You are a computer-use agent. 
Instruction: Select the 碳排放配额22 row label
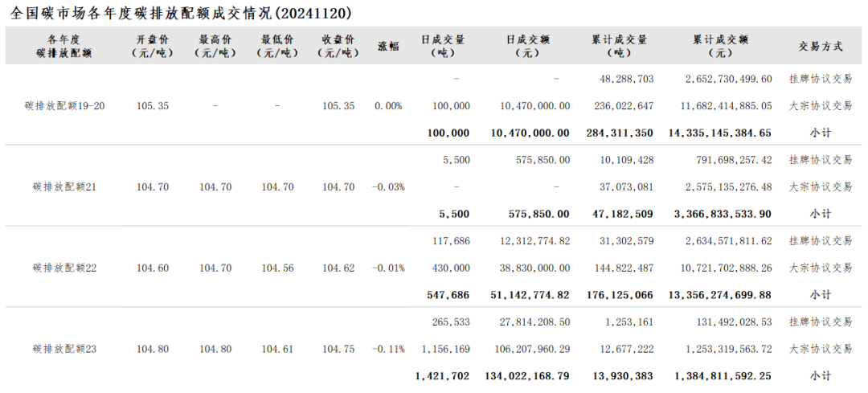pyautogui.click(x=65, y=268)
